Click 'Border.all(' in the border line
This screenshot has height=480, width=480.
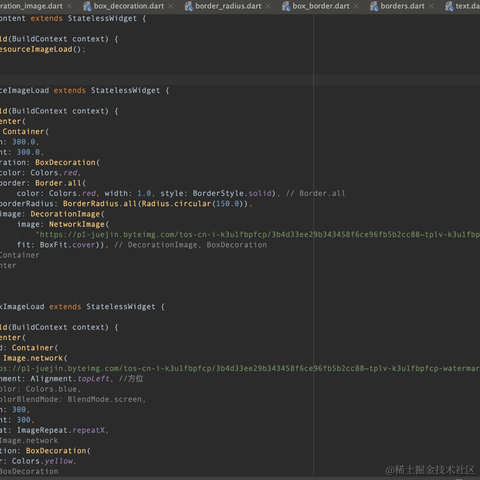point(60,183)
